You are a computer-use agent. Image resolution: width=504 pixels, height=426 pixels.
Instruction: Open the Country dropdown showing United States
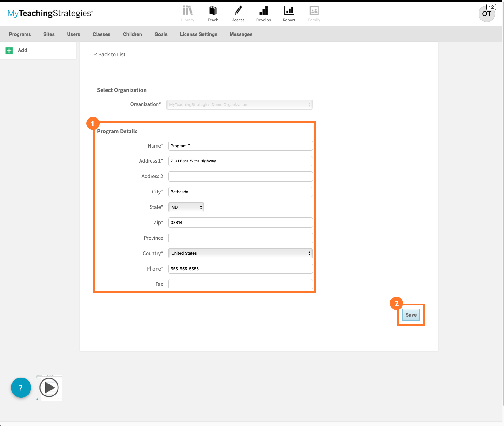click(x=240, y=253)
